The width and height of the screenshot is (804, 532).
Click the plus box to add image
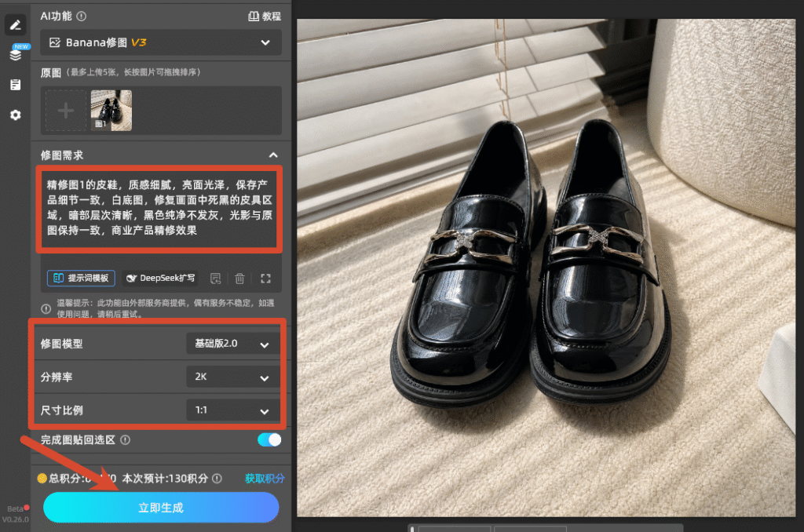tap(66, 111)
